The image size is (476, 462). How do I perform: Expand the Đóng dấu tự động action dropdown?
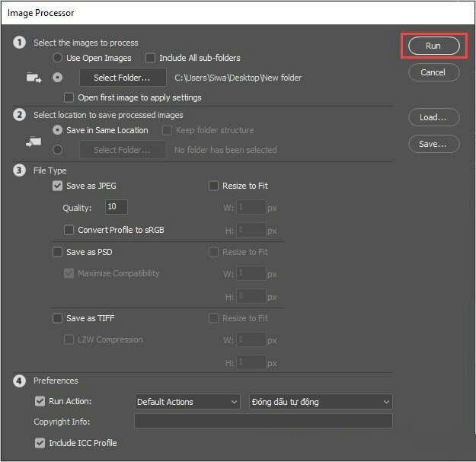point(320,402)
